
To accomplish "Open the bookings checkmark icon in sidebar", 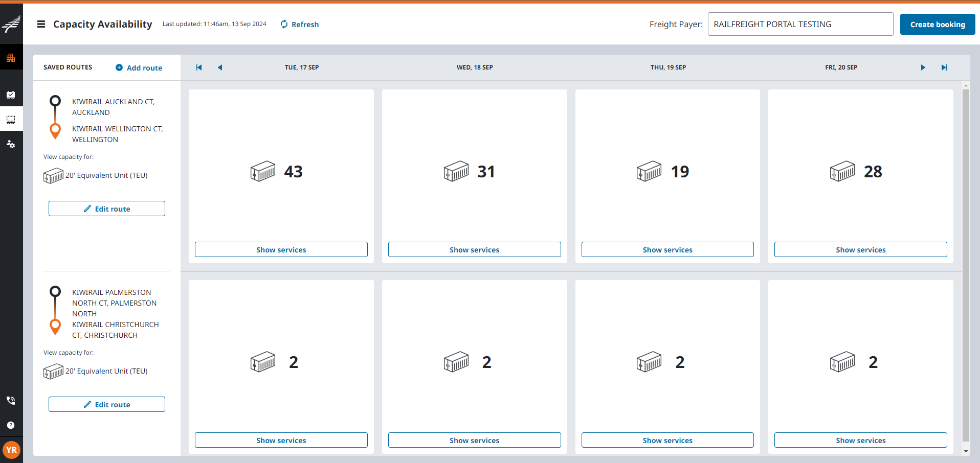I will (11, 95).
